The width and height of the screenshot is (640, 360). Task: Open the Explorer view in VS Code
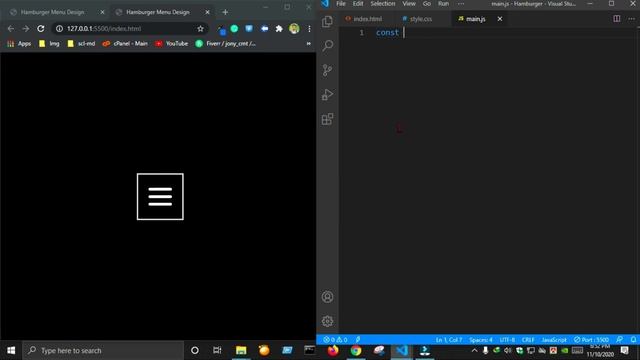pos(327,21)
